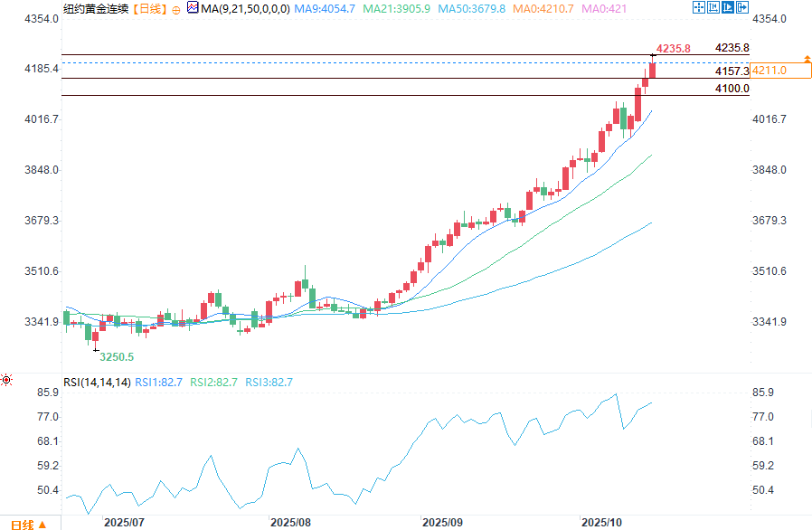Click the orange up arrow above 4211.0
The width and height of the screenshot is (812, 530).
point(807,59)
